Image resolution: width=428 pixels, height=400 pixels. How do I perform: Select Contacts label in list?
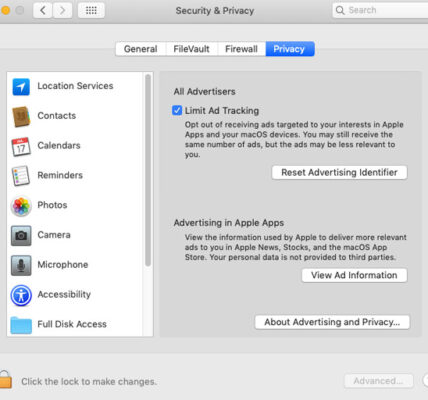pos(57,116)
